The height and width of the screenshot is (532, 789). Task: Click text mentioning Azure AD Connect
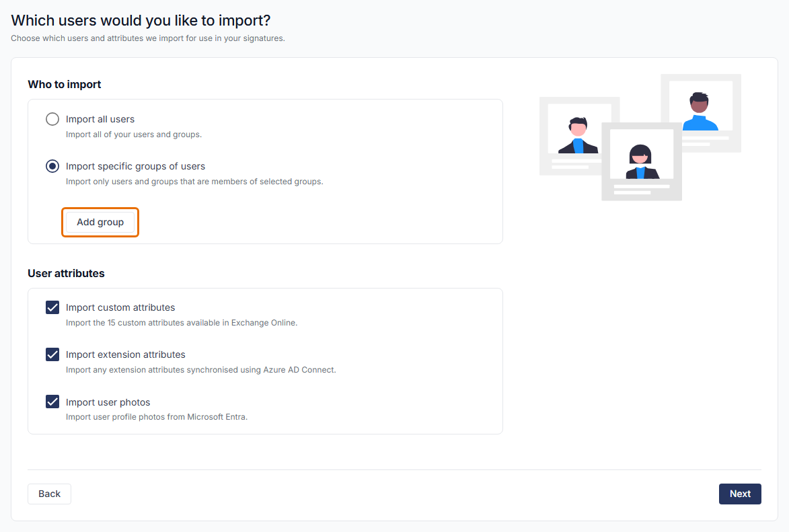tap(200, 370)
